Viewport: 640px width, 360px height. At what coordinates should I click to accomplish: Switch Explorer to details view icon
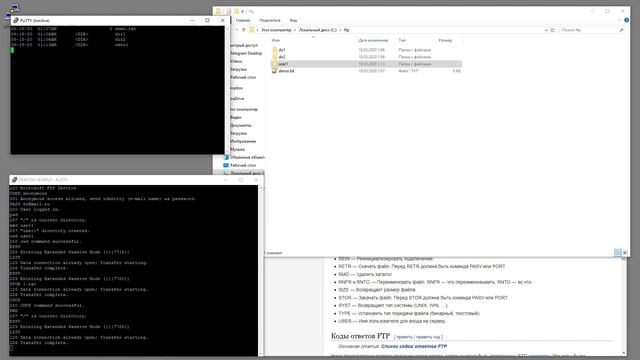coord(618,253)
